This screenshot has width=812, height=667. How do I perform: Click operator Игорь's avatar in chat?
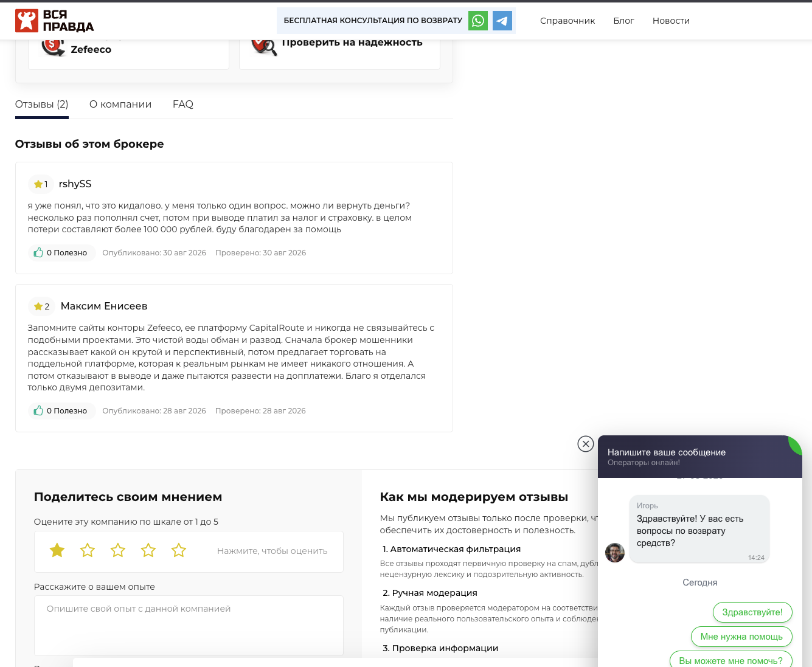615,553
